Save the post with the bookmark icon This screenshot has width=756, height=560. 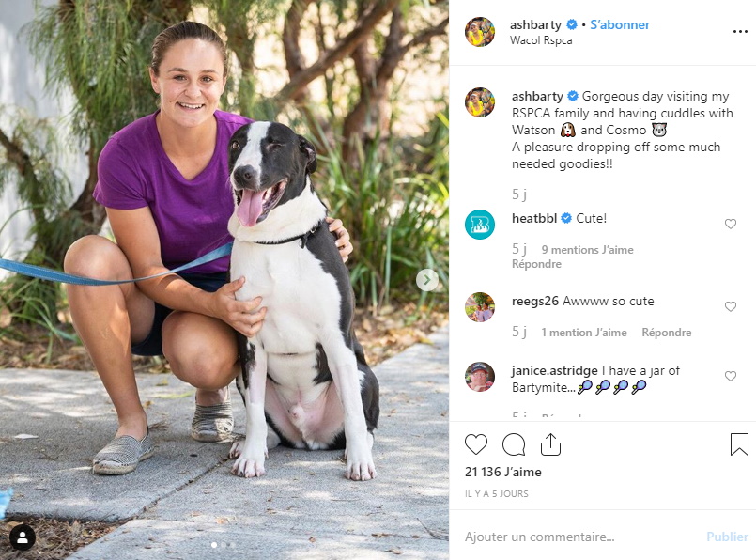click(x=739, y=444)
